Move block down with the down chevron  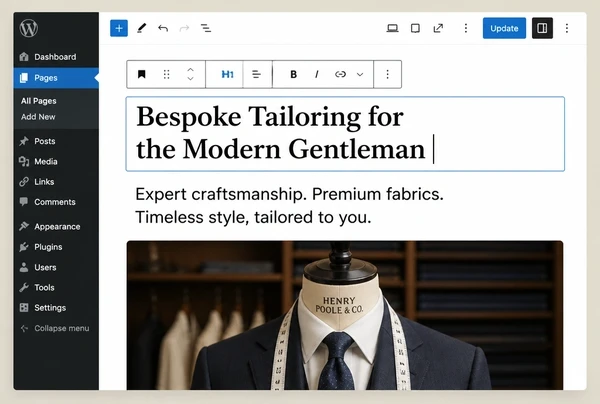tap(190, 78)
